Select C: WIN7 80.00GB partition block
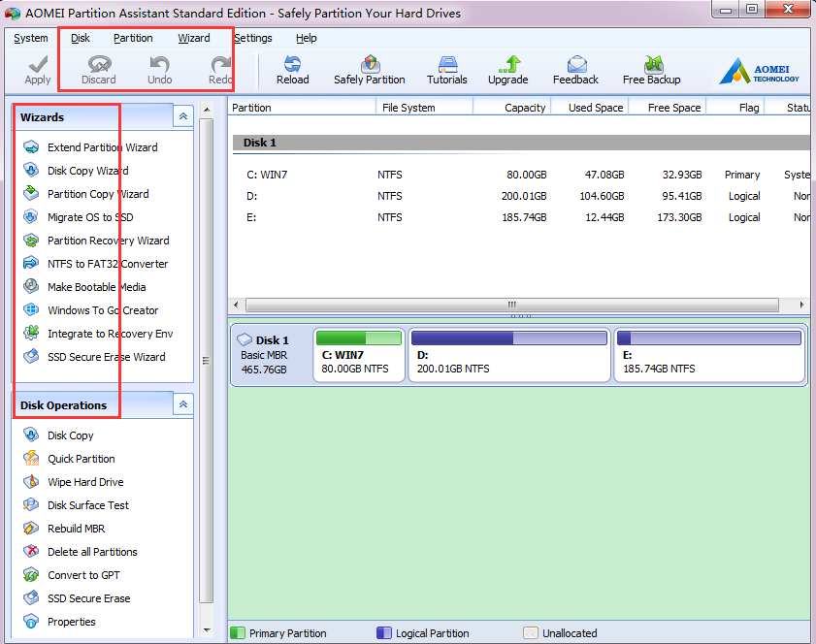This screenshot has height=644, width=816. tap(359, 355)
